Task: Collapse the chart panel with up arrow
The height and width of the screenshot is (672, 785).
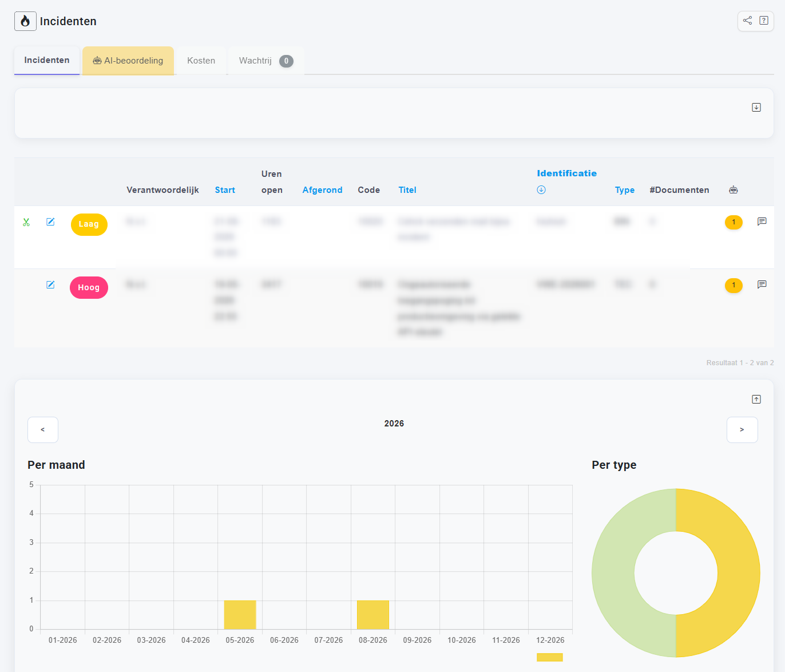Action: [x=756, y=399]
